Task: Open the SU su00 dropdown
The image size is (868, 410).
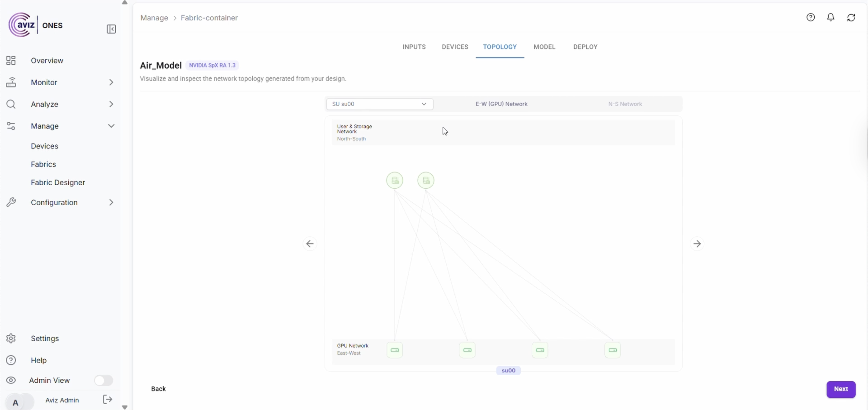Action: click(x=379, y=104)
